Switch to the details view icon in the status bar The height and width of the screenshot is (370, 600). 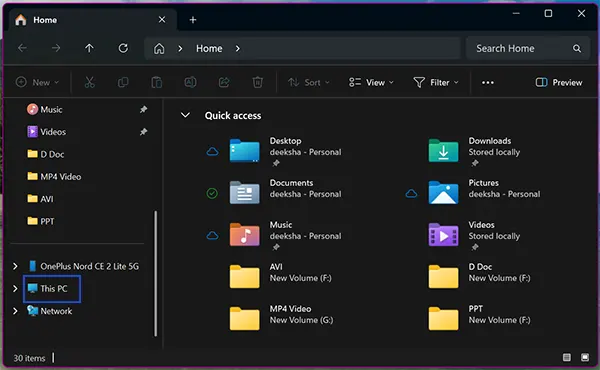click(567, 357)
